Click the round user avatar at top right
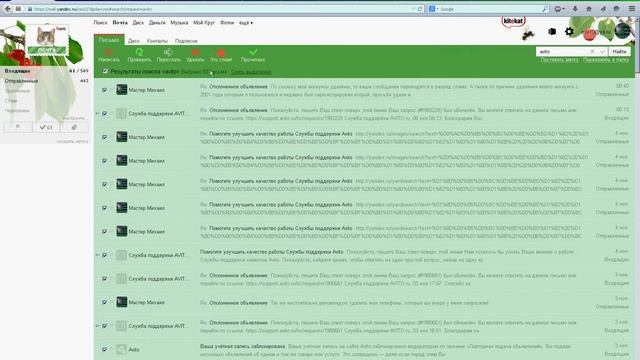Screen dimensions: 640x360 pyautogui.click(x=622, y=31)
